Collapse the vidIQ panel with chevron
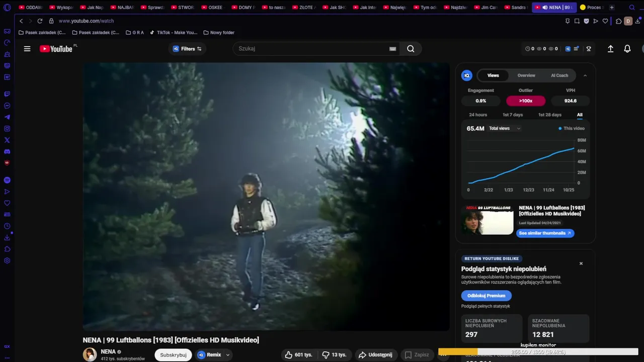This screenshot has height=362, width=644. 585,75
